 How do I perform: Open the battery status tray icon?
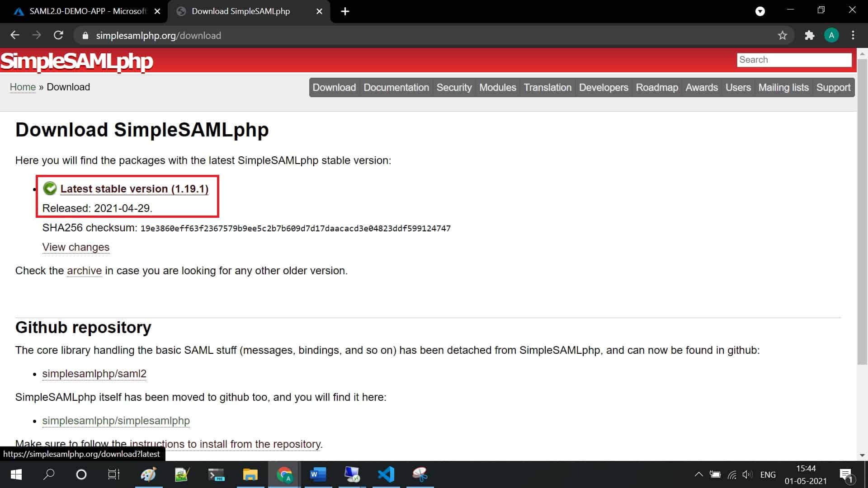coord(715,474)
